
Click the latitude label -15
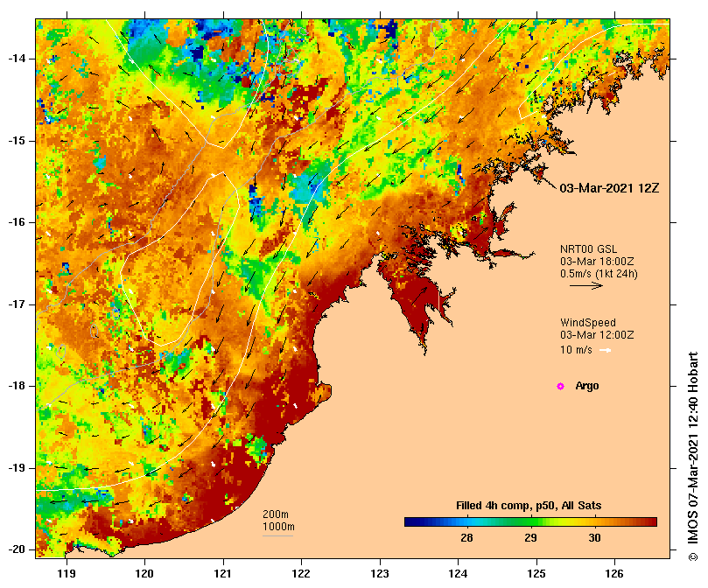17,141
